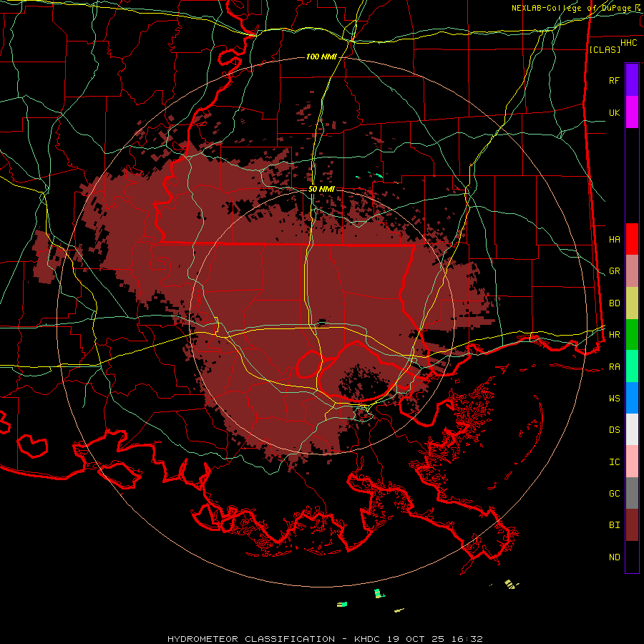Click the 'BI' legend label
Image resolution: width=644 pixels, height=644 pixels.
[x=614, y=525]
